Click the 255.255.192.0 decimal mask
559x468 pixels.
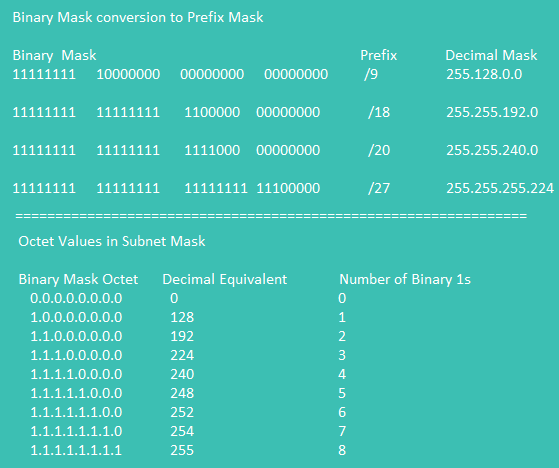click(x=492, y=112)
